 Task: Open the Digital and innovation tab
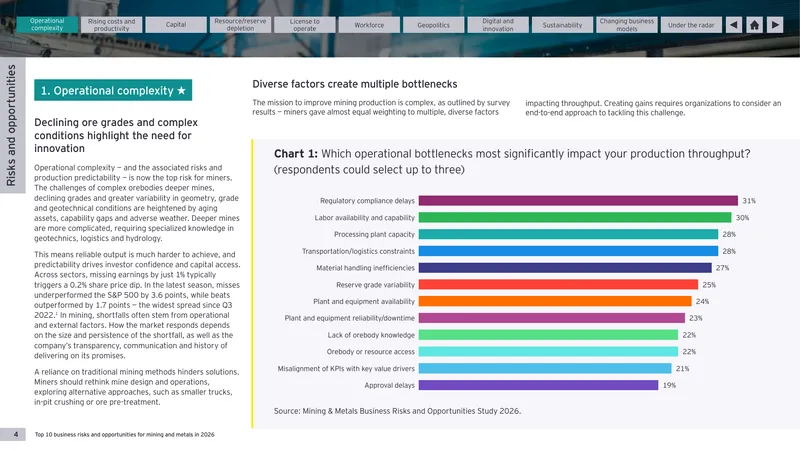(x=498, y=24)
